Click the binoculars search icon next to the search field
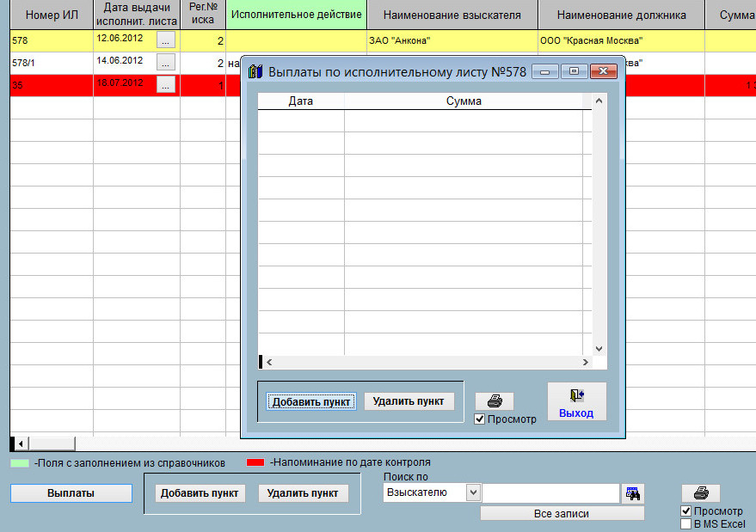The image size is (756, 532). (x=632, y=493)
